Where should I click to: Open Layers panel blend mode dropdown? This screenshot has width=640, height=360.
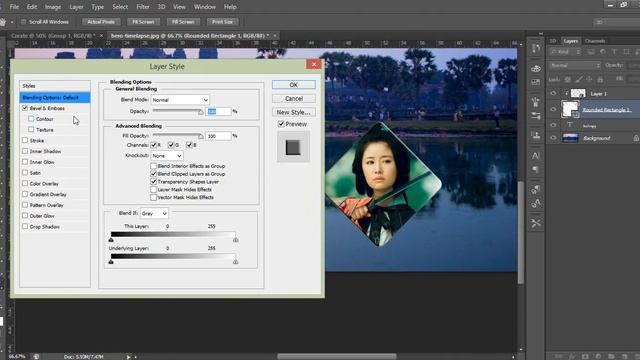(575, 65)
